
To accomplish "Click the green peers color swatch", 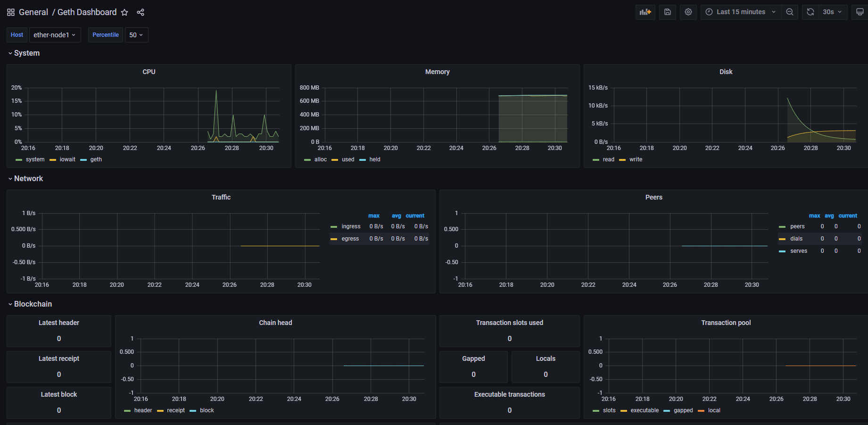I will coord(782,227).
